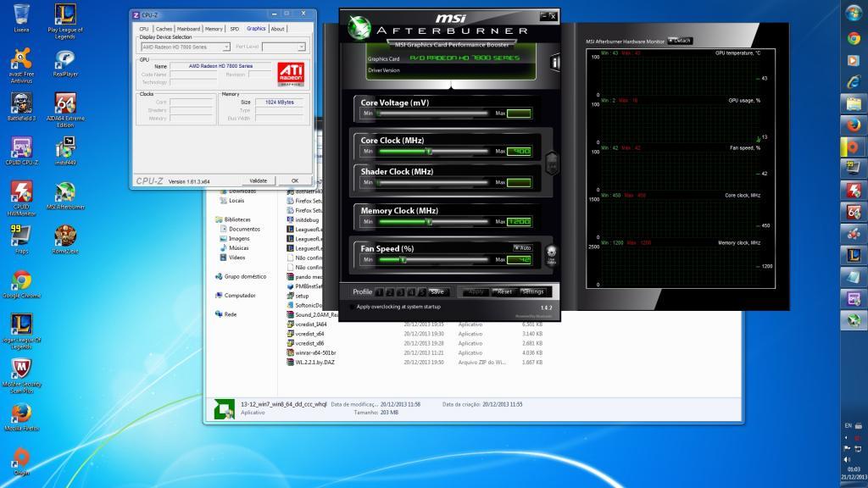Click Afterburner info button beside graphics card
Image resolution: width=868 pixels, height=488 pixels.
(x=554, y=63)
